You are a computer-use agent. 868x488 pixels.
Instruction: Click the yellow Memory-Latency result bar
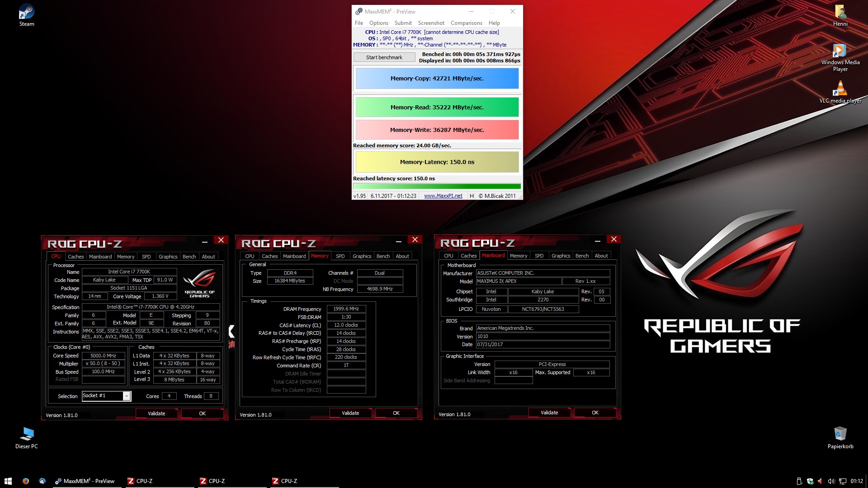[437, 162]
